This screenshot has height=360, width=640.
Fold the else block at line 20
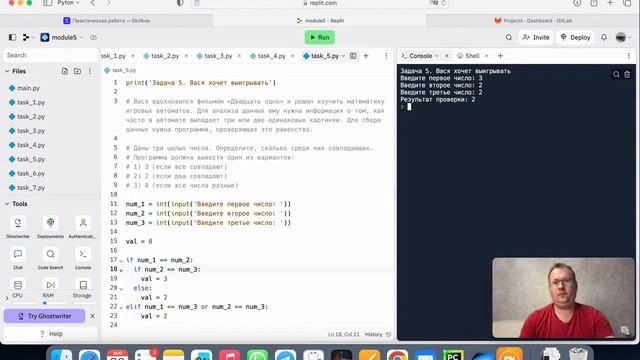pos(121,289)
